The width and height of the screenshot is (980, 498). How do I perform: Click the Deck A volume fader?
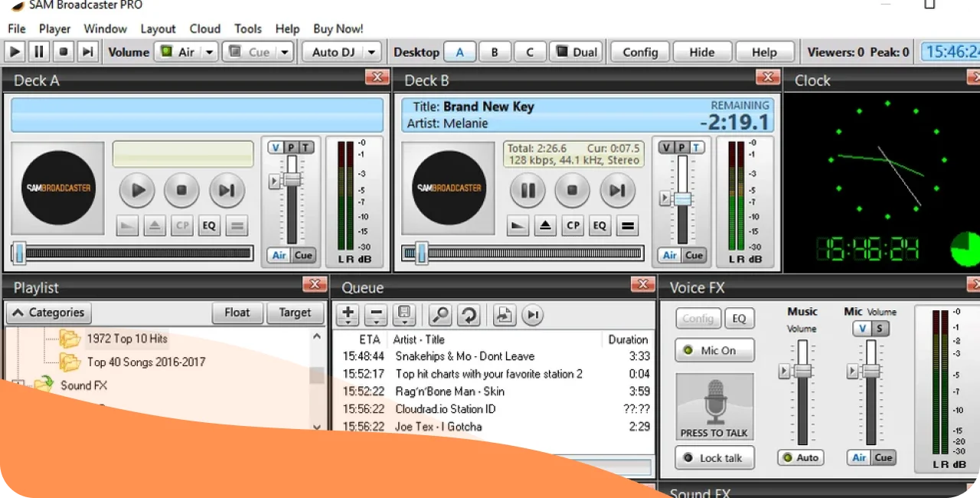tap(292, 180)
